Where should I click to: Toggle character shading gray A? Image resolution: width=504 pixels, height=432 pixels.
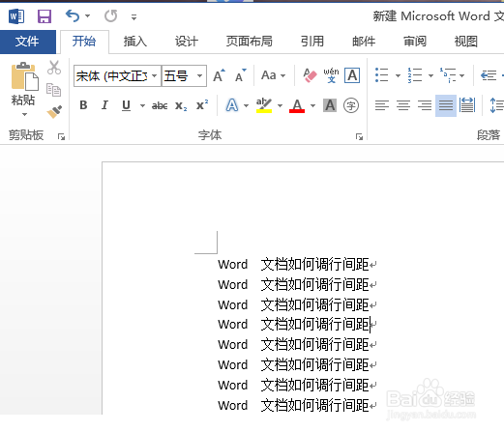click(330, 105)
